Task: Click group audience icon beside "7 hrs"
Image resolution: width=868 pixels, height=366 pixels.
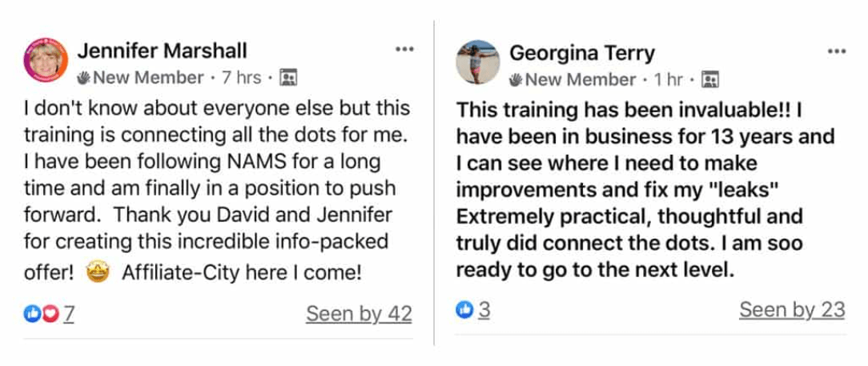Action: click(x=288, y=78)
